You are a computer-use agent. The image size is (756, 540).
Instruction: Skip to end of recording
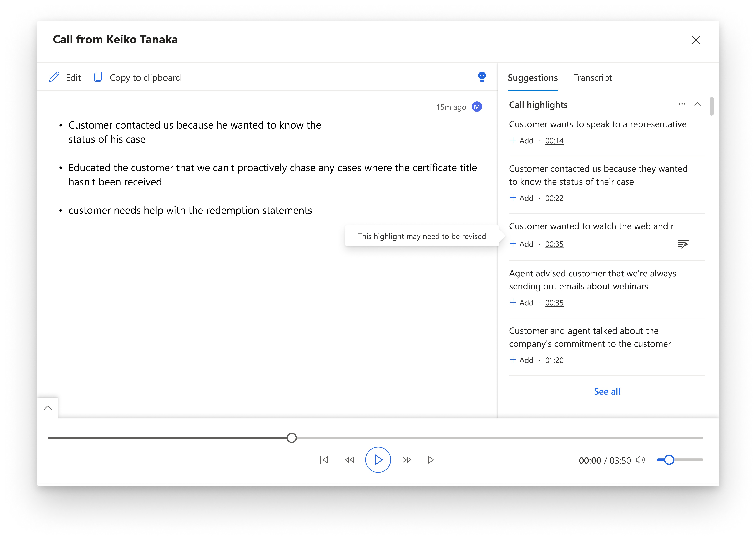(x=432, y=460)
